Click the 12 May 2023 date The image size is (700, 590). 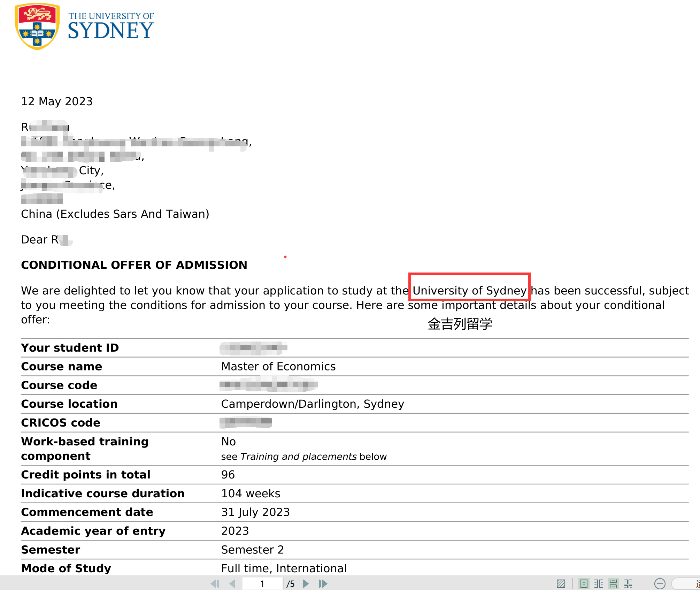57,101
